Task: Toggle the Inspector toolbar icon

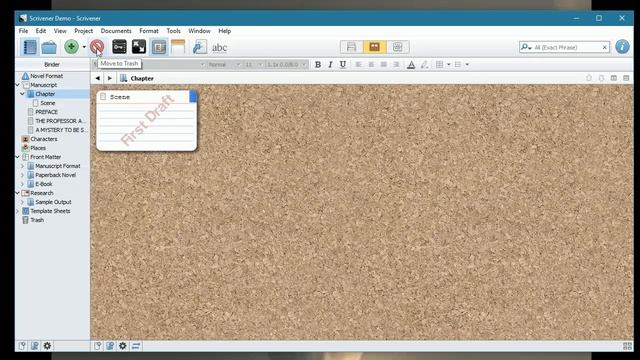Action: coord(159,47)
